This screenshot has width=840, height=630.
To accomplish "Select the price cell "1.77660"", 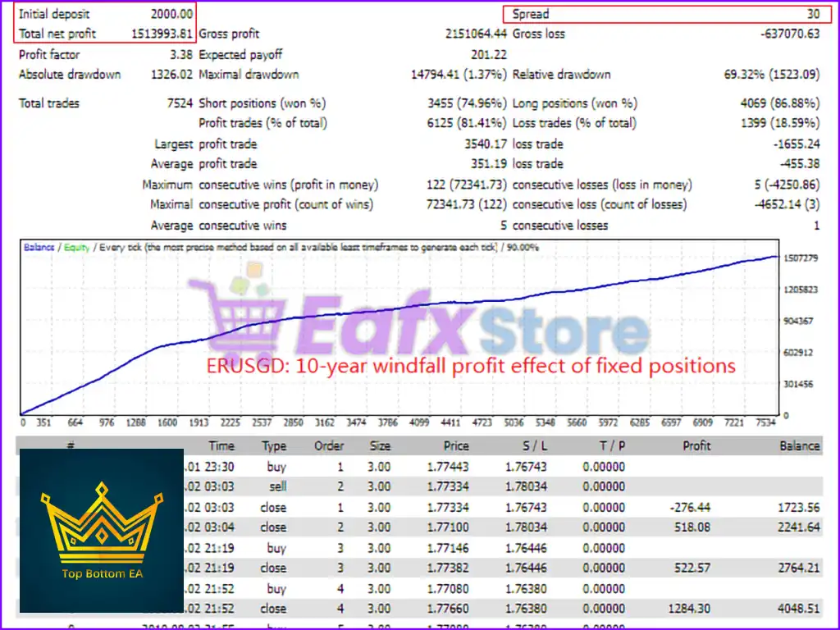I will coord(448,609).
